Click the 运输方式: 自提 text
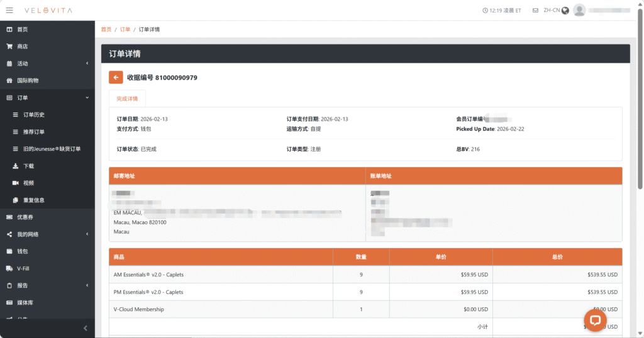Viewport: 644px width, 338px height. (304, 129)
